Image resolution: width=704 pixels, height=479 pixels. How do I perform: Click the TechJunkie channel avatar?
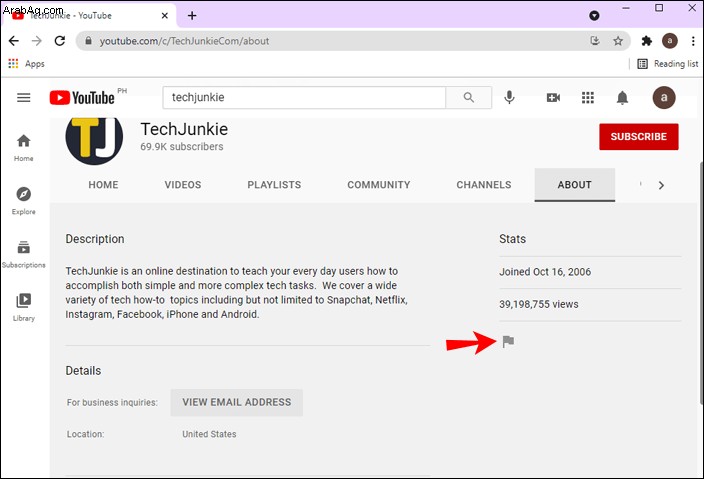[x=94, y=141]
